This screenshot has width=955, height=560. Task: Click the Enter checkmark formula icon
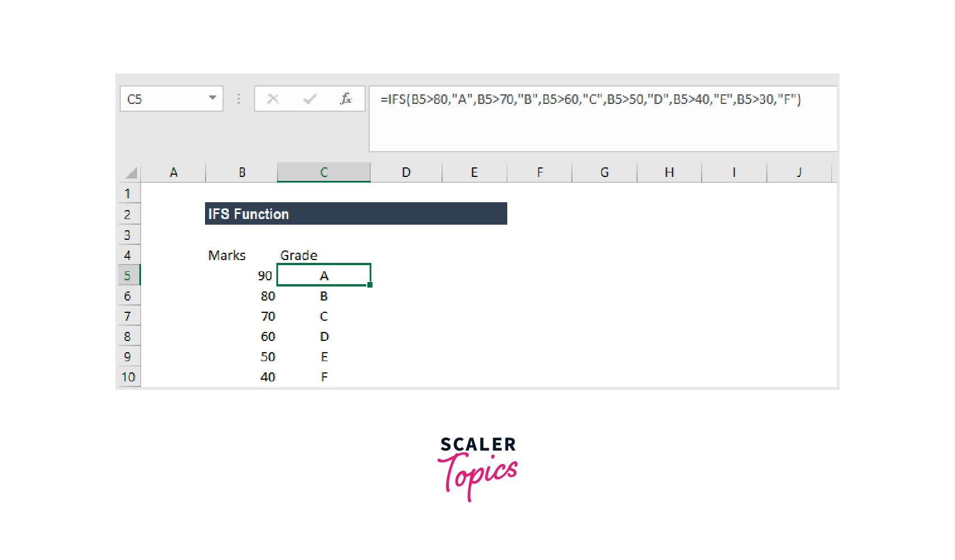click(x=310, y=99)
